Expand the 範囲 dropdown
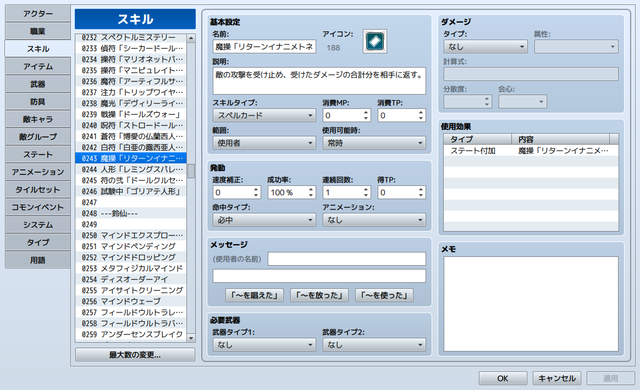Screen dimensions: 640x390 tap(264, 143)
